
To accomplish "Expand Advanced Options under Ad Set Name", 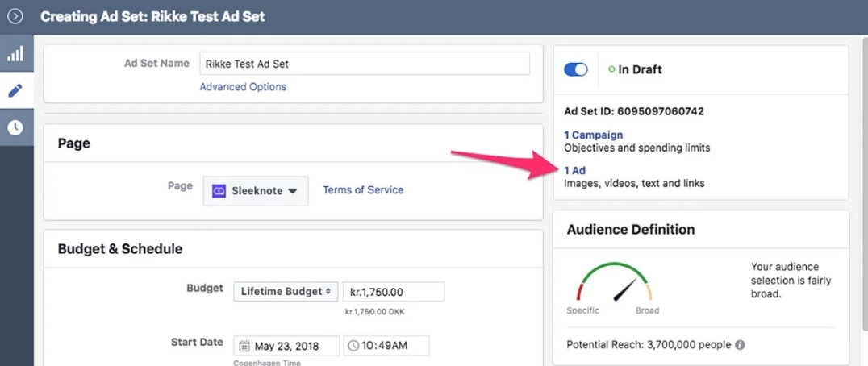I will point(243,87).
